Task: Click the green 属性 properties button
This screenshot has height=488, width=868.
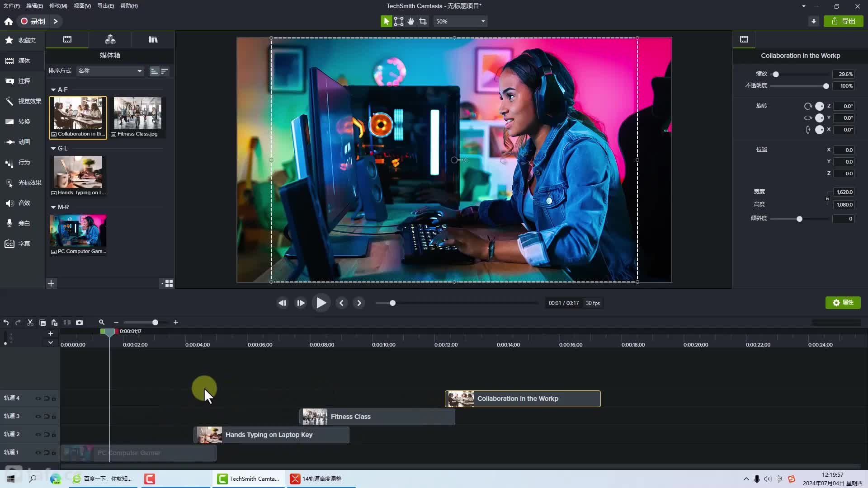Action: point(843,303)
